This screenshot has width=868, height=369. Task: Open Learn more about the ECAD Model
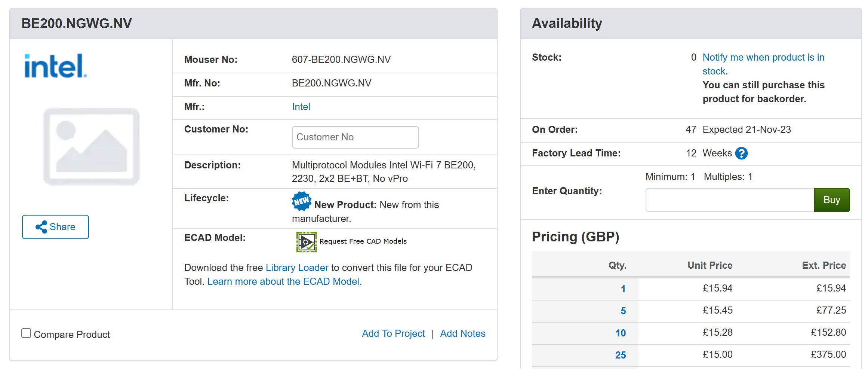tap(284, 281)
